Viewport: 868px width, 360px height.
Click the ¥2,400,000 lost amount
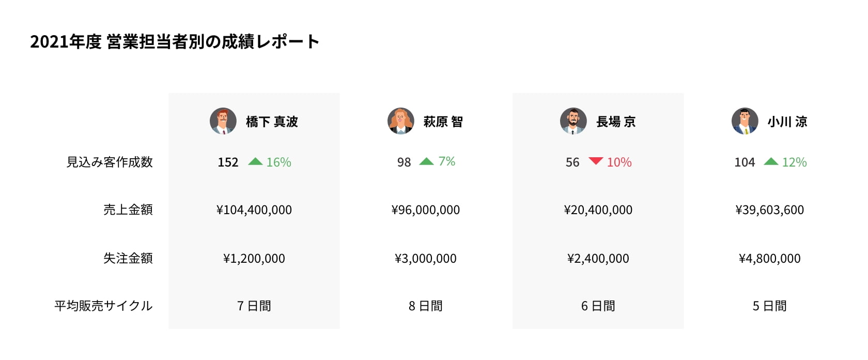[x=598, y=259]
